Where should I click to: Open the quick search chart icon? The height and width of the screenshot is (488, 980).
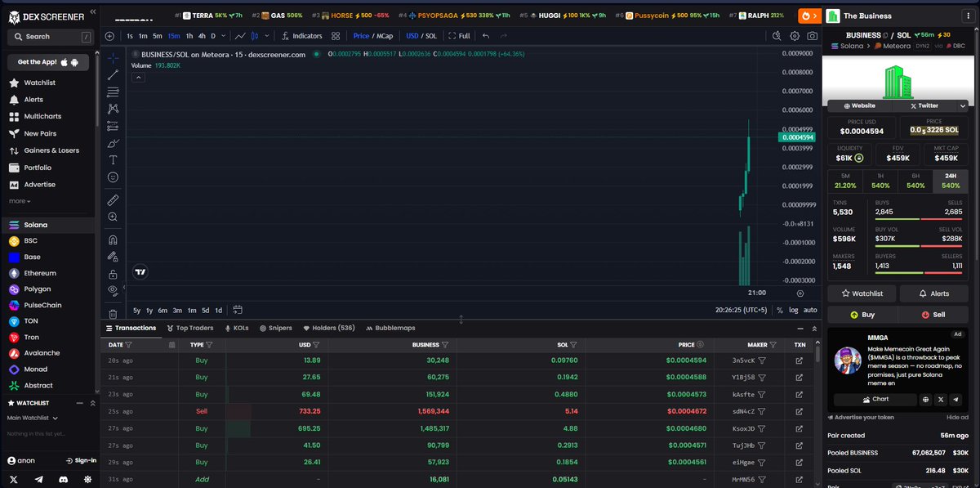click(x=777, y=36)
